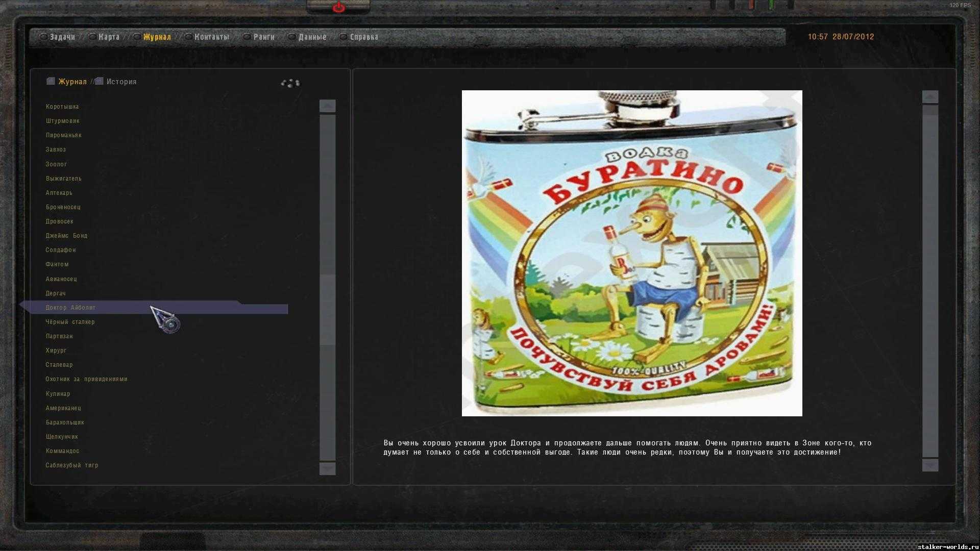Click the Журнал notebook icon in left panel
980x551 pixels.
tap(51, 81)
